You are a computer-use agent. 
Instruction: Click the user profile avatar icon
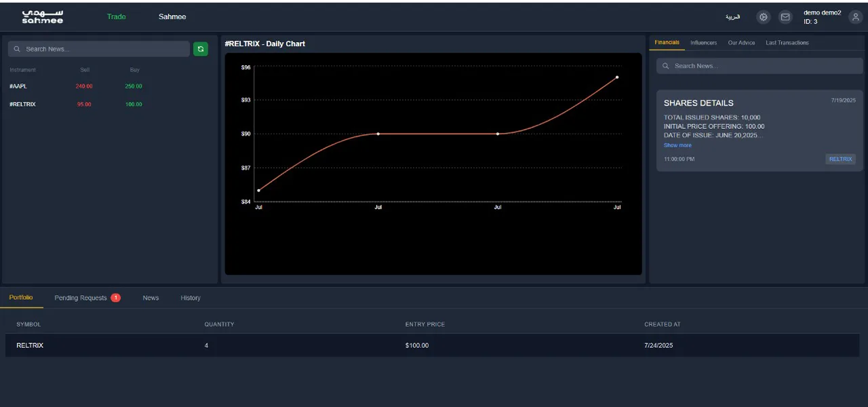[x=855, y=17]
